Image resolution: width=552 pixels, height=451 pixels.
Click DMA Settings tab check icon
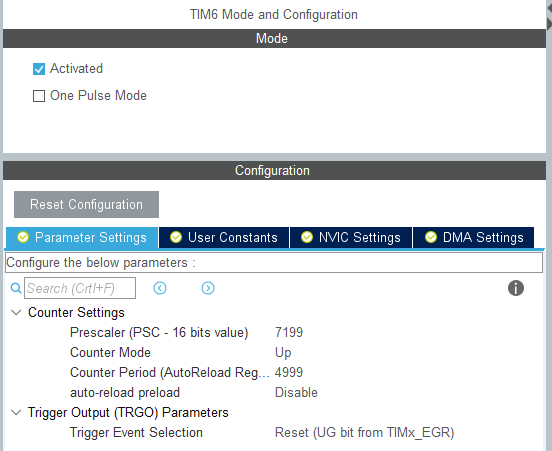[431, 237]
